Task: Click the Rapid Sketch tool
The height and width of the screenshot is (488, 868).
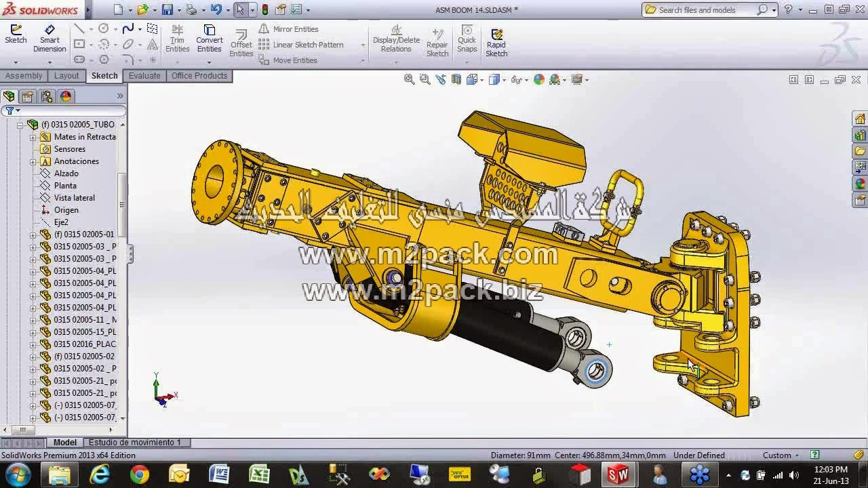Action: point(496,43)
